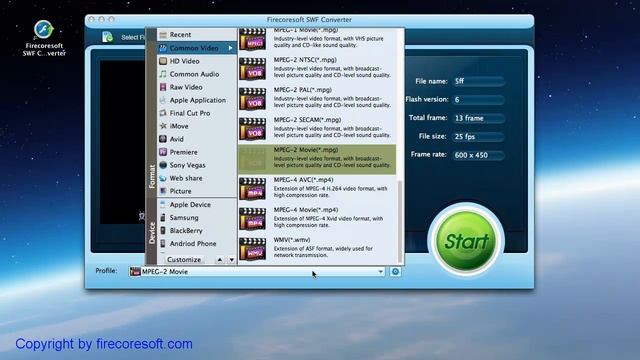Click Sony Vegas category icon

pos(163,165)
